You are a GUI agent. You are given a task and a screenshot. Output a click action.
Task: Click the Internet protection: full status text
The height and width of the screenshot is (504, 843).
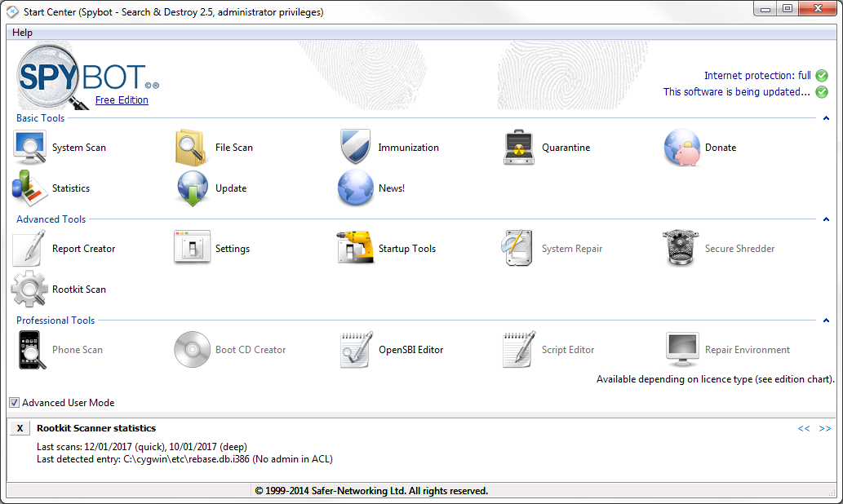point(757,76)
